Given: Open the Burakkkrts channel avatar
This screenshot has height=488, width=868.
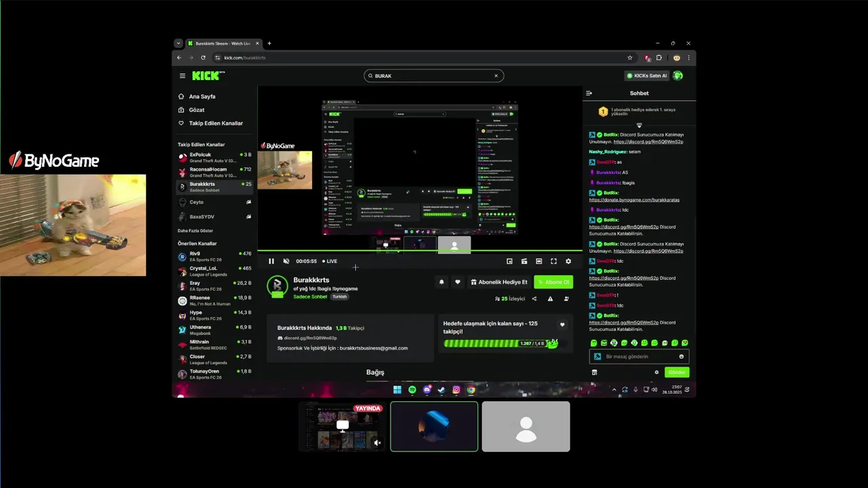Looking at the screenshot, I should click(x=277, y=286).
